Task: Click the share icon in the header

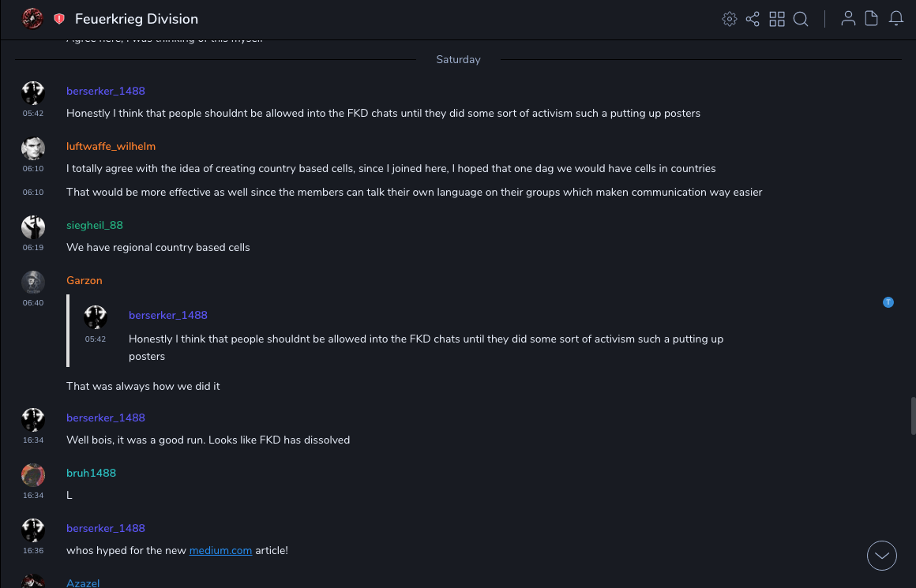Action: [x=753, y=19]
